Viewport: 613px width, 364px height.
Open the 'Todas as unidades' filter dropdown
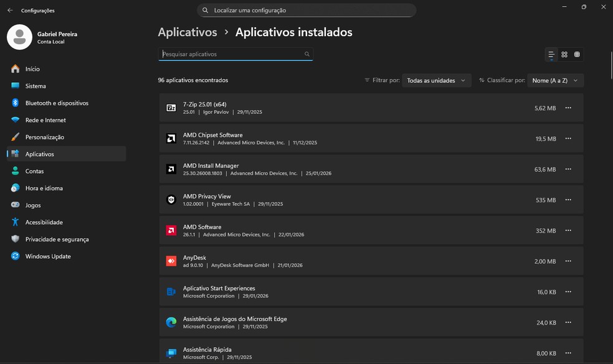tap(436, 80)
